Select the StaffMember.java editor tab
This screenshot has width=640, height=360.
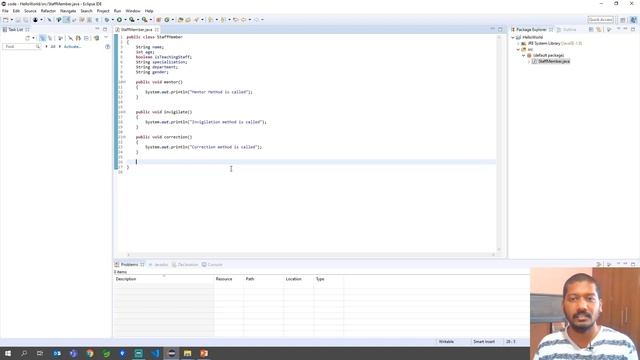[x=137, y=30]
